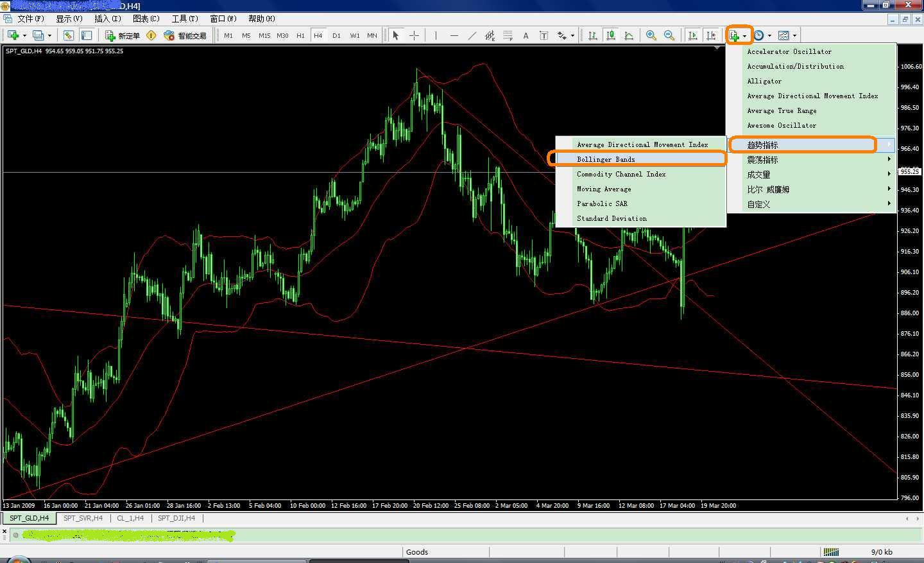The width and height of the screenshot is (924, 563).
Task: Open the 显示(V) menu
Action: click(69, 19)
